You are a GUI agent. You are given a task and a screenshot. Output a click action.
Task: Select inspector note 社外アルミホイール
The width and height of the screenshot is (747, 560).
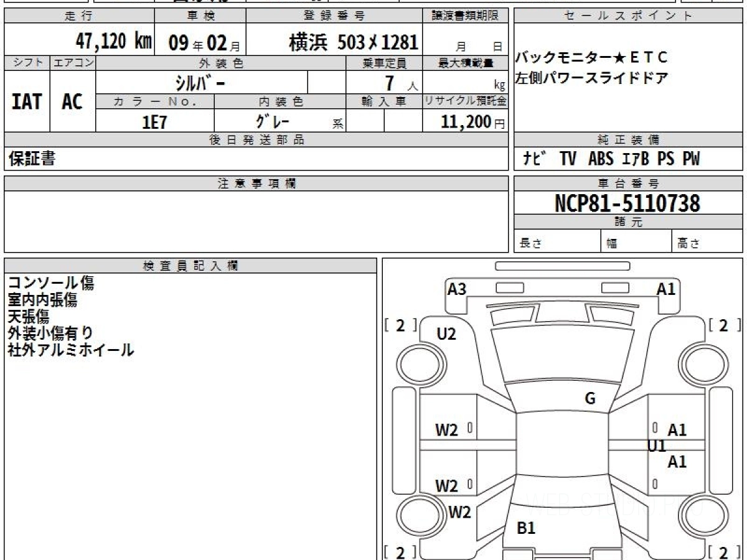pyautogui.click(x=70, y=350)
